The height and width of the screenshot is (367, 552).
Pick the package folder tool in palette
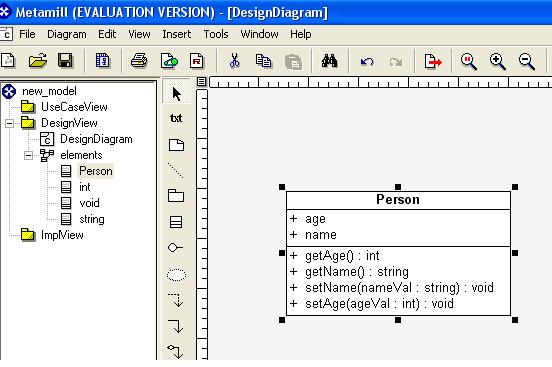pyautogui.click(x=176, y=195)
